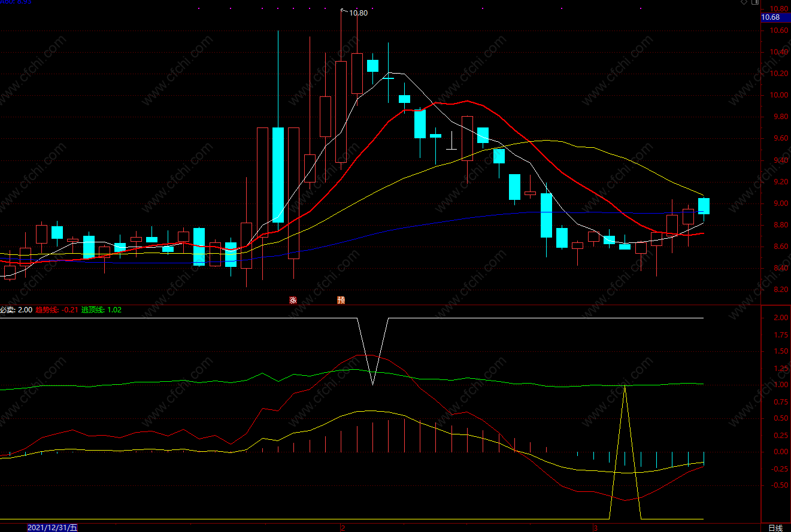Click the 预 marker icon under the candles
Viewport: 791px width, 532px height.
(341, 300)
